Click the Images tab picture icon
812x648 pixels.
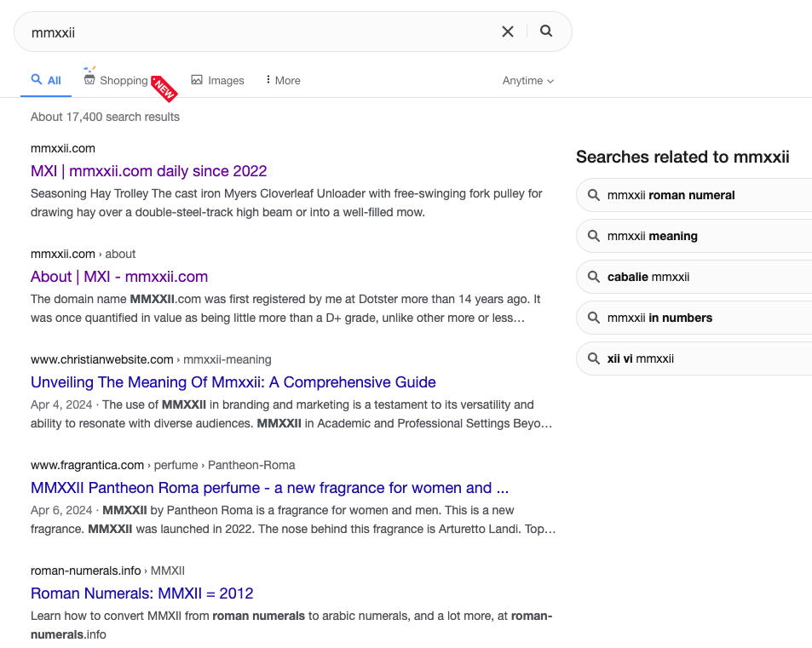pyautogui.click(x=197, y=80)
